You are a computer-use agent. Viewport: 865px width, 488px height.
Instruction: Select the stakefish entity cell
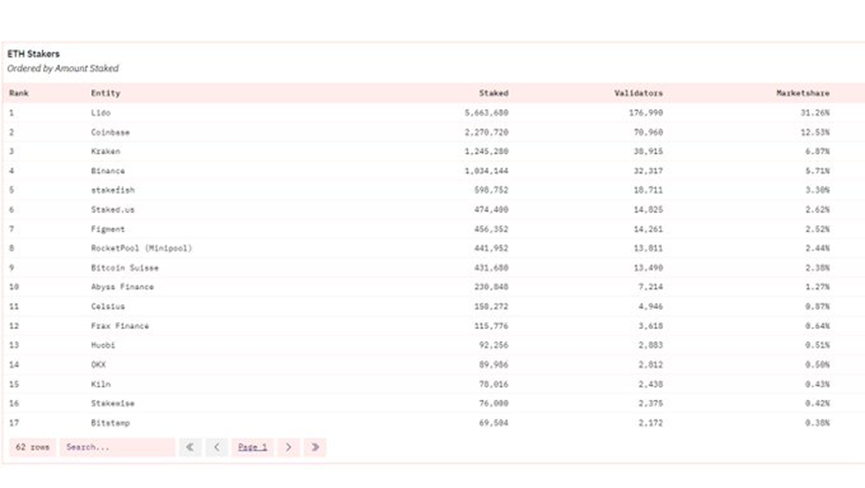point(113,190)
